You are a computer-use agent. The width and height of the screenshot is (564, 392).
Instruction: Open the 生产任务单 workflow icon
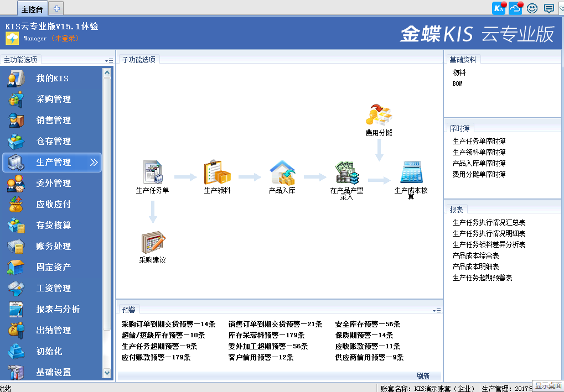click(153, 172)
